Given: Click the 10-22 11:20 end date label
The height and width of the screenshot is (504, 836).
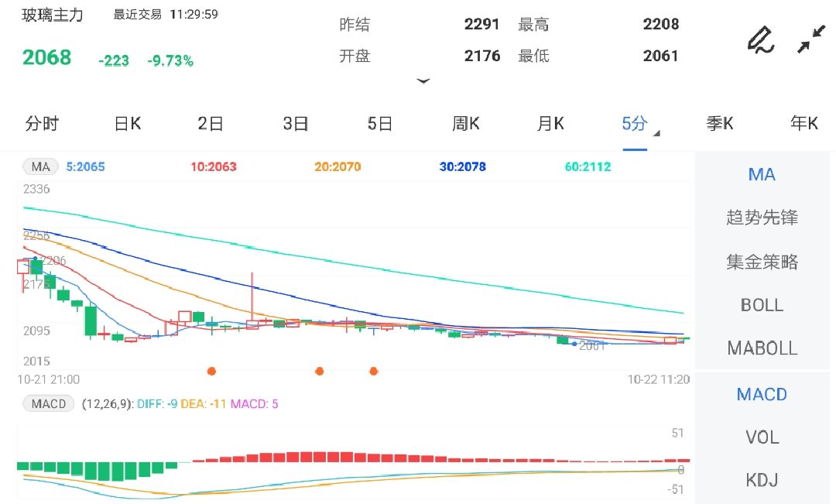Looking at the screenshot, I should pyautogui.click(x=659, y=379).
